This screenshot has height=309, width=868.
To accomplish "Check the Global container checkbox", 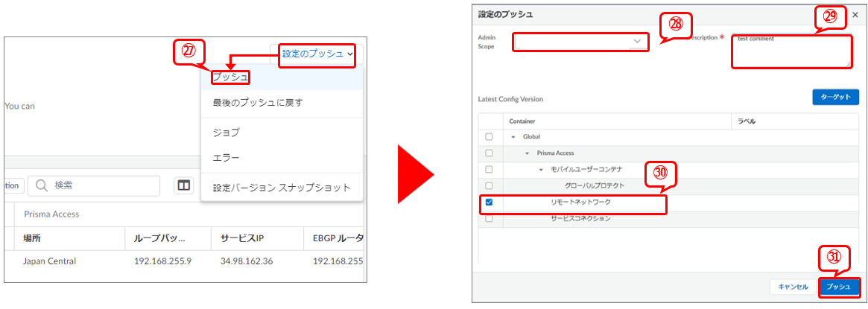I will 489,137.
